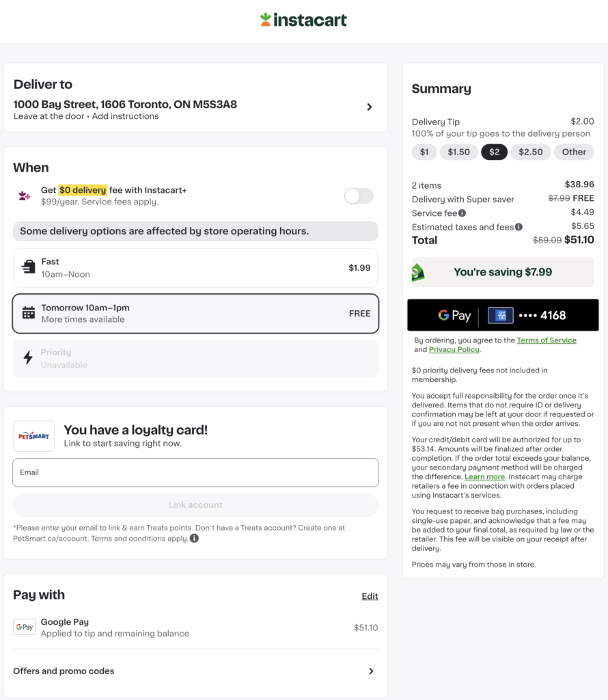Image resolution: width=608 pixels, height=700 pixels.
Task: Click the savings icon in You're saving banner
Action: coord(419,272)
